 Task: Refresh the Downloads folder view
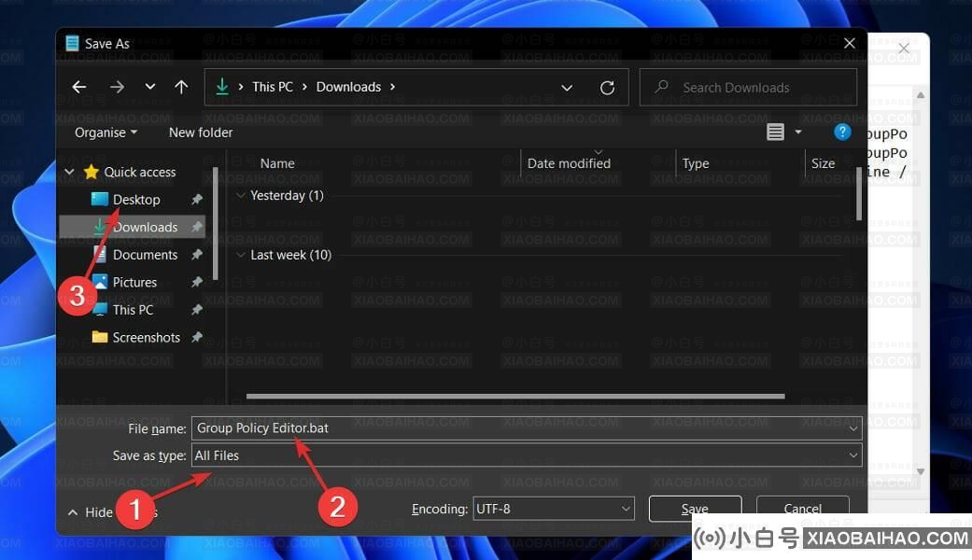click(608, 88)
